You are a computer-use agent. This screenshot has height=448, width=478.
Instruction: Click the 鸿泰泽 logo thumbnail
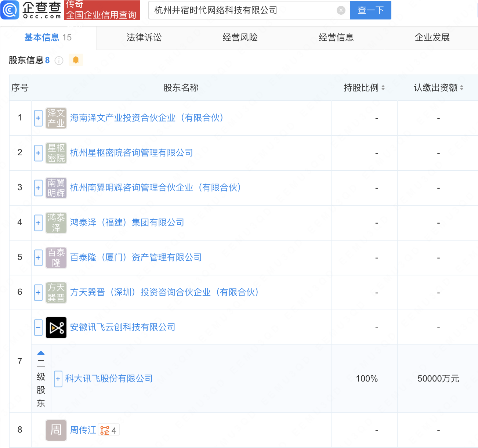56,223
